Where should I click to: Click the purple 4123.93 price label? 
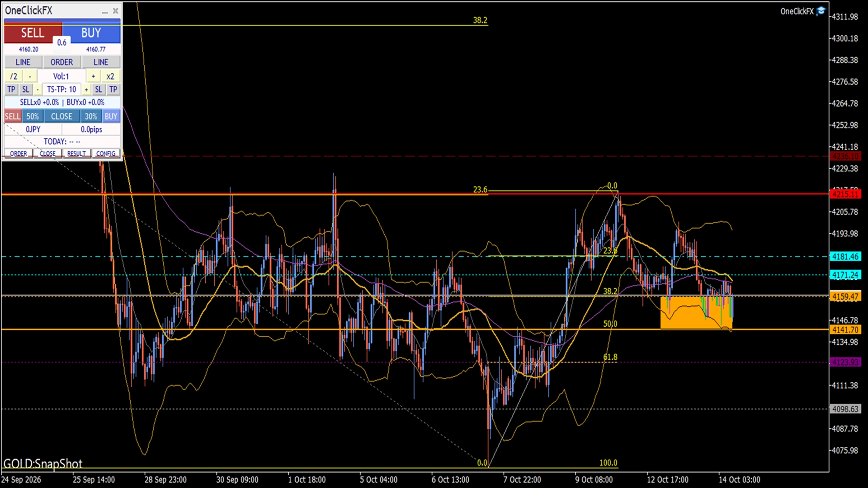point(845,362)
